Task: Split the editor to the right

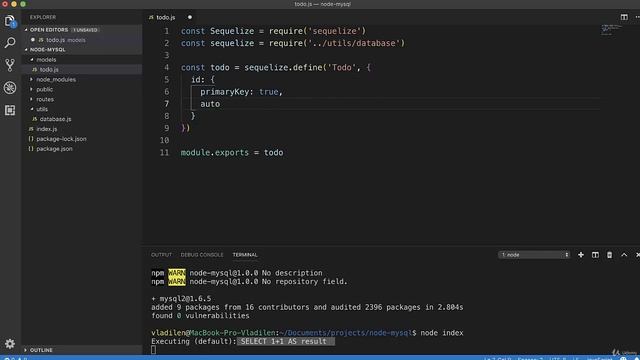Action: click(624, 17)
